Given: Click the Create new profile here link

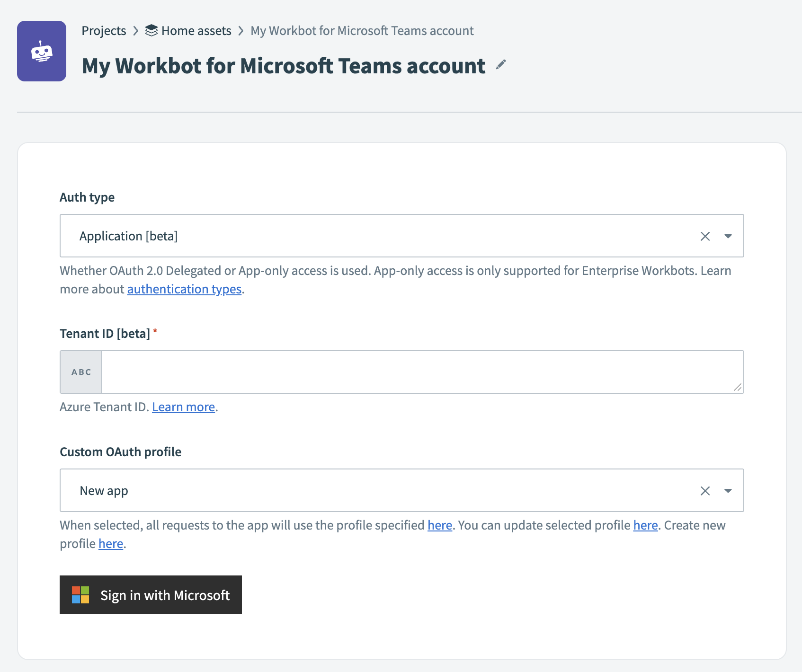Looking at the screenshot, I should 111,544.
